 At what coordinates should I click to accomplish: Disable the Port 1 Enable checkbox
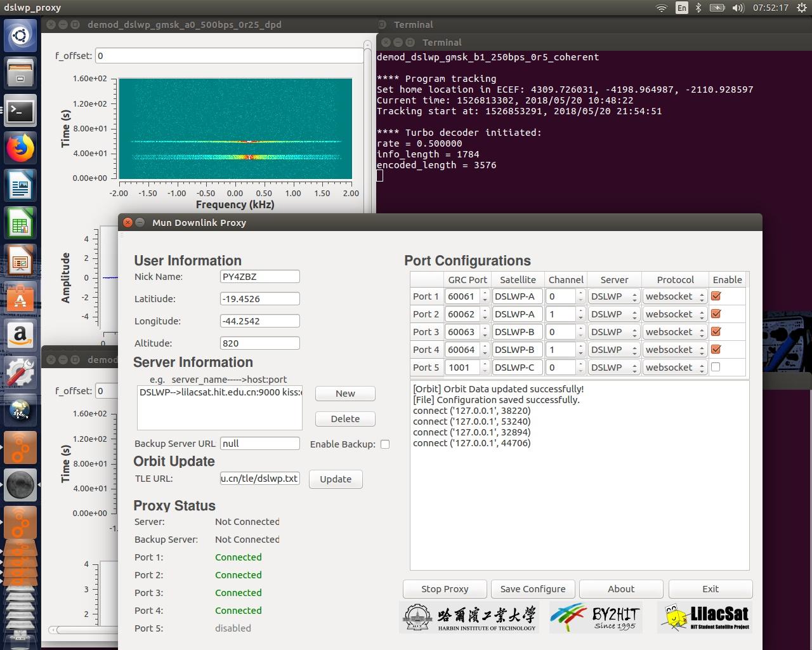pos(716,296)
